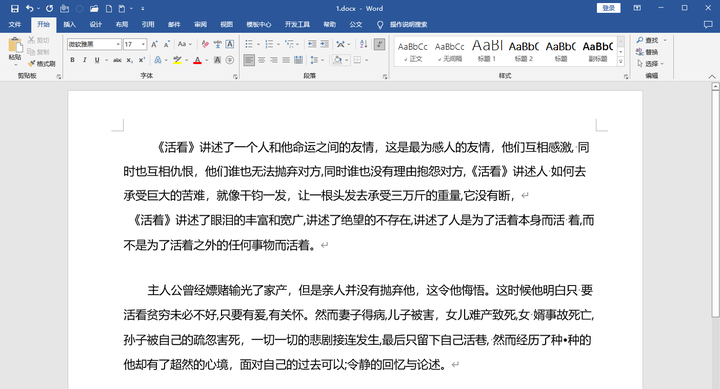Apply paragraph shading color
720x389 pixels.
338,60
